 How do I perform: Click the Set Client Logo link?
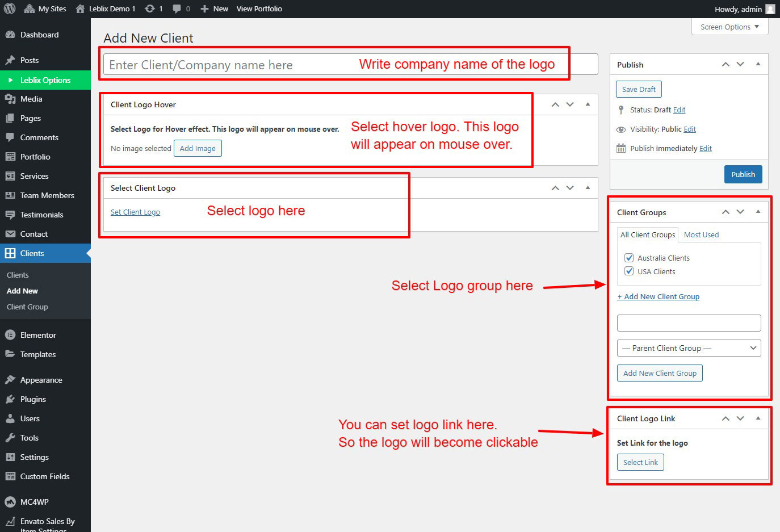135,212
